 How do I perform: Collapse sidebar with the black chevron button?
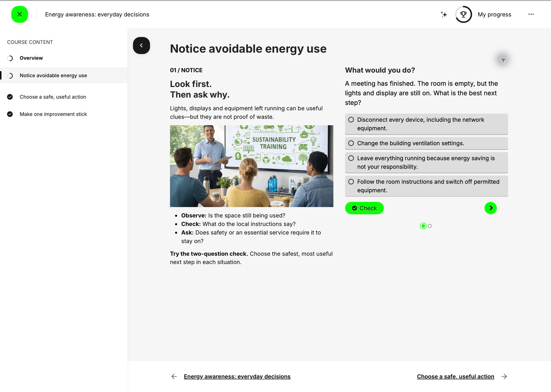coord(141,45)
